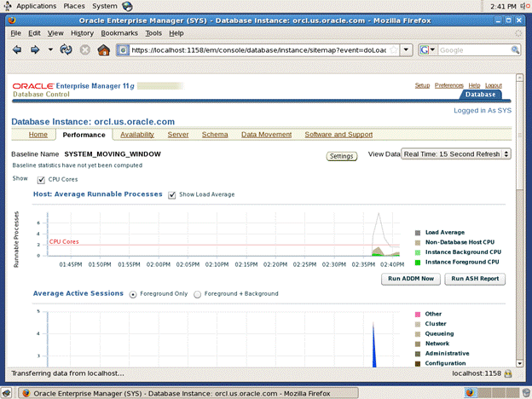Viewport: 532px width, 399px height.
Task: Switch to the Home tab
Action: [38, 135]
